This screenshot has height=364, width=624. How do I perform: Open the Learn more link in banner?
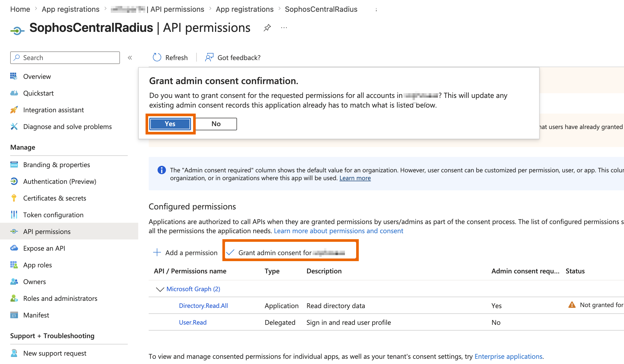click(355, 178)
